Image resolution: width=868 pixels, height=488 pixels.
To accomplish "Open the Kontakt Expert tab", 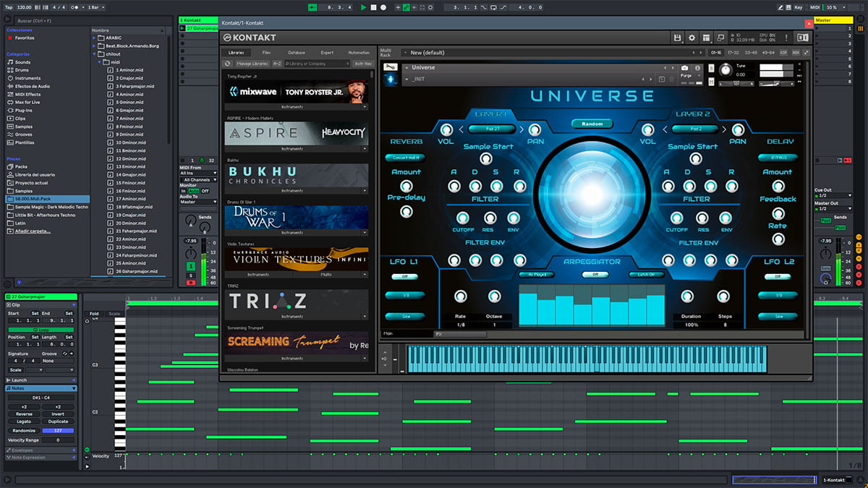I will 328,53.
